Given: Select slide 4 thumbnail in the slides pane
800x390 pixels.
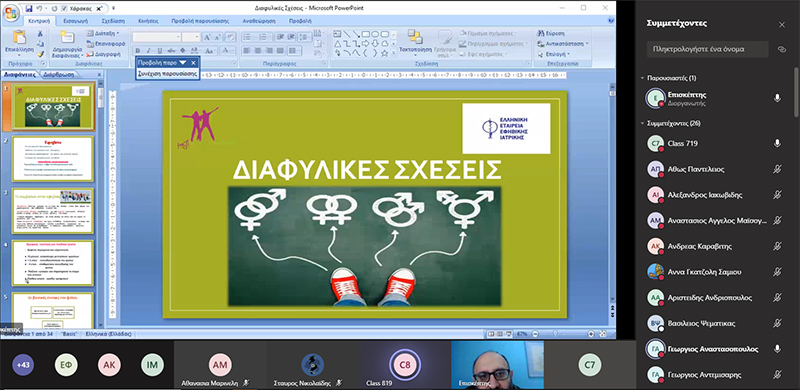Looking at the screenshot, I should [53, 263].
